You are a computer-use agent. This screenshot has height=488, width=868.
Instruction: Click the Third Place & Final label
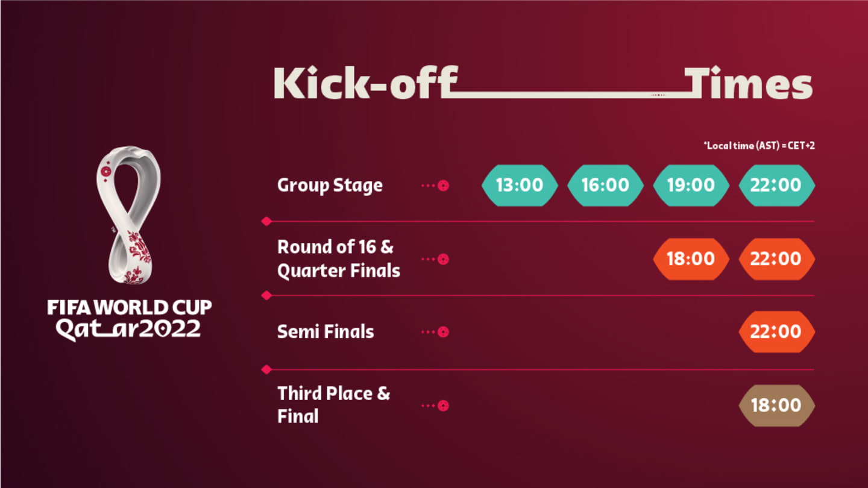(333, 405)
